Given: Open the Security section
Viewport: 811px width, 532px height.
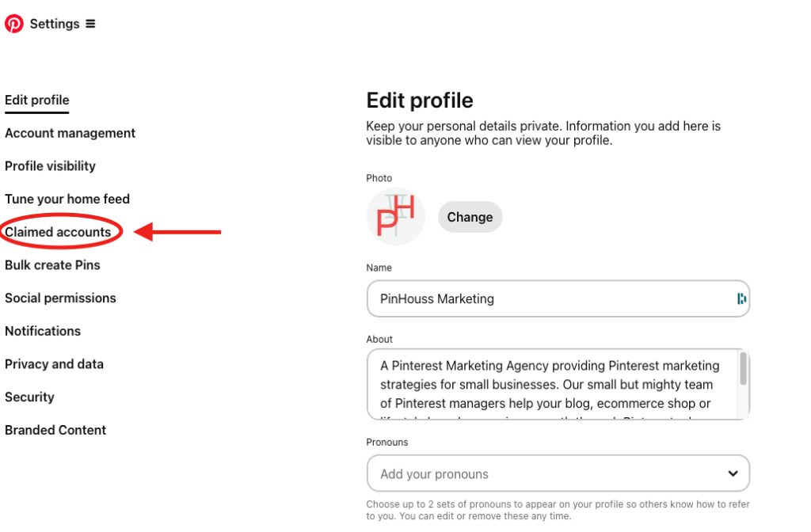Looking at the screenshot, I should coord(29,397).
